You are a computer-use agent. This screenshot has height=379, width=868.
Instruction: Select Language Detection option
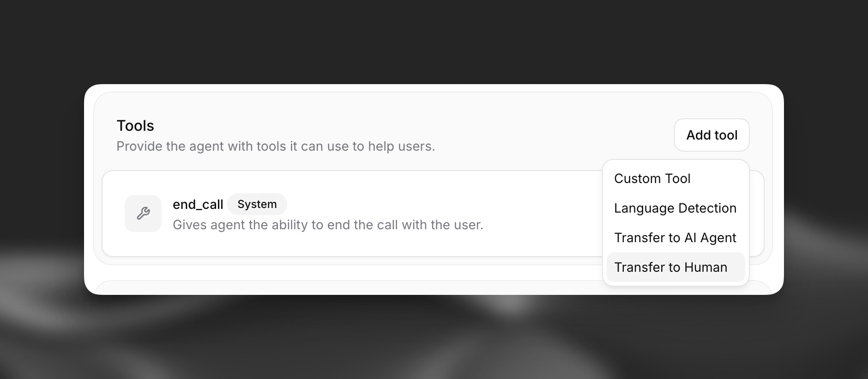(x=675, y=208)
